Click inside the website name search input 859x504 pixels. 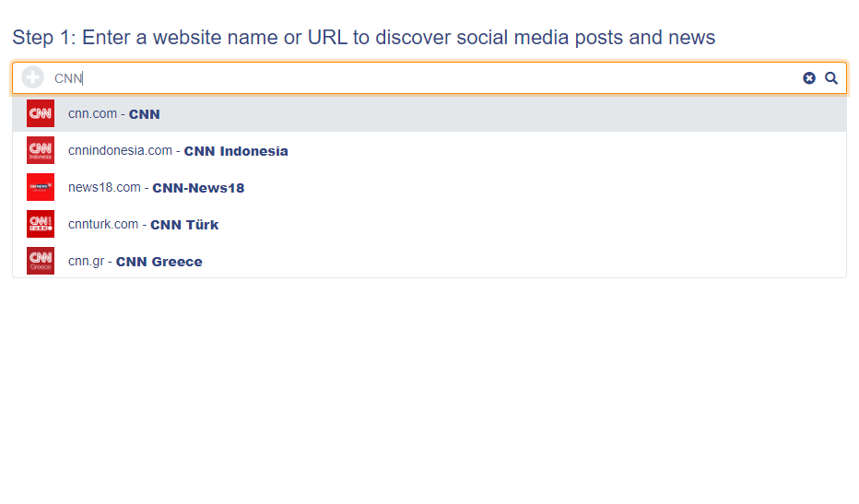(422, 78)
